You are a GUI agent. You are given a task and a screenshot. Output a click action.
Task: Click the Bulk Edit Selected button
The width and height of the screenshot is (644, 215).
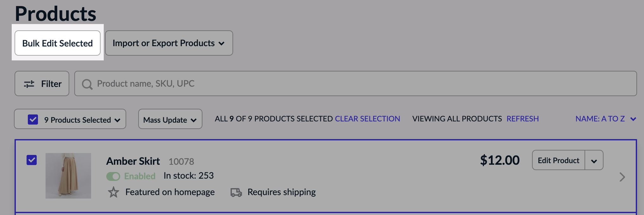57,43
